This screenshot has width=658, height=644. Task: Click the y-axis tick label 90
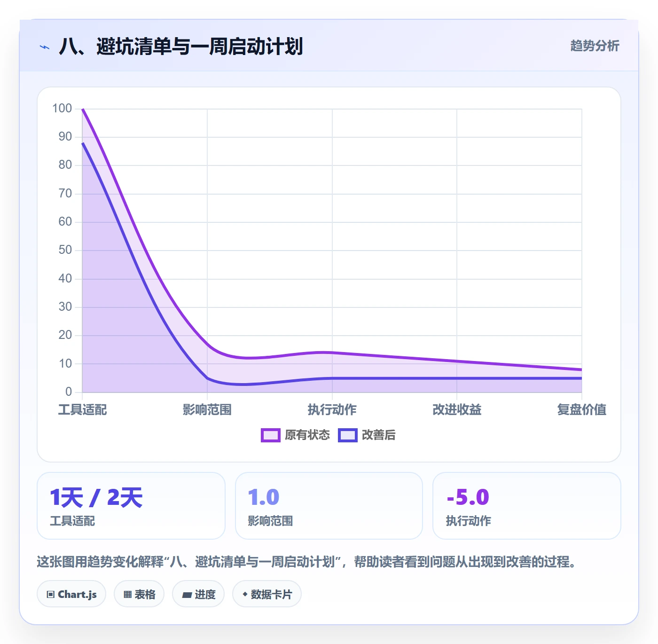(65, 137)
